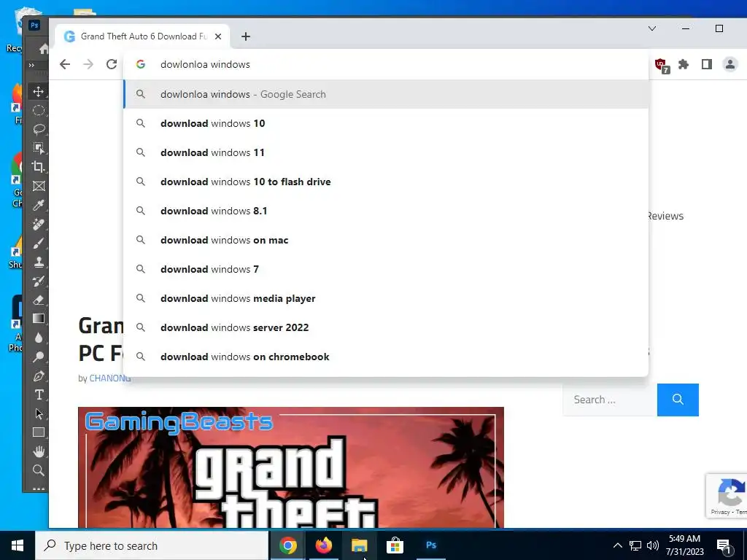This screenshot has width=747, height=560.
Task: Select the Gradient tool
Action: (39, 319)
